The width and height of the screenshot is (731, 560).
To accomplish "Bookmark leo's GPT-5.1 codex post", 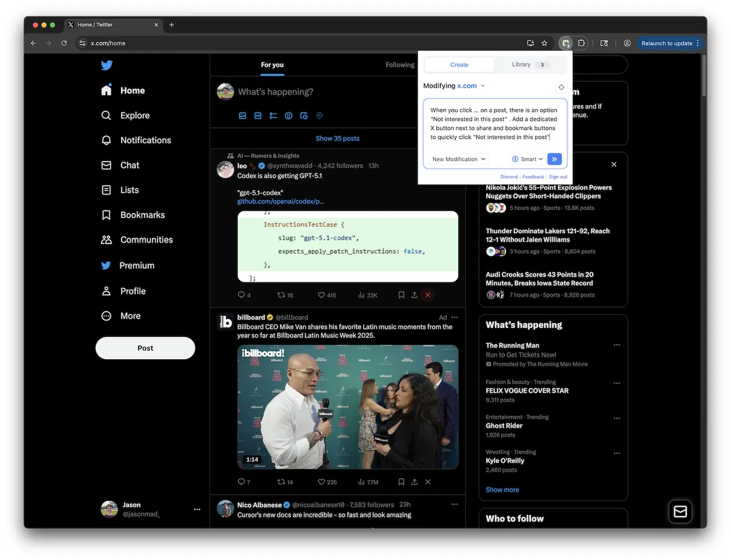I will (x=401, y=295).
